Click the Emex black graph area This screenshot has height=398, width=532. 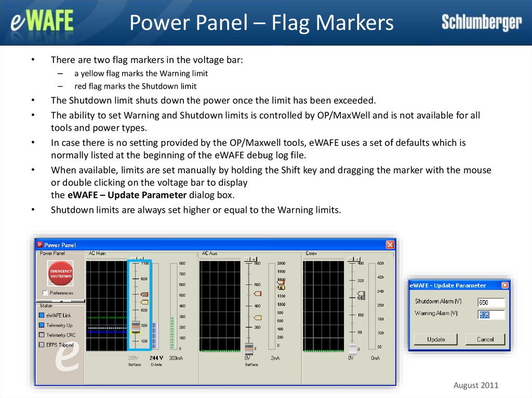click(323, 306)
